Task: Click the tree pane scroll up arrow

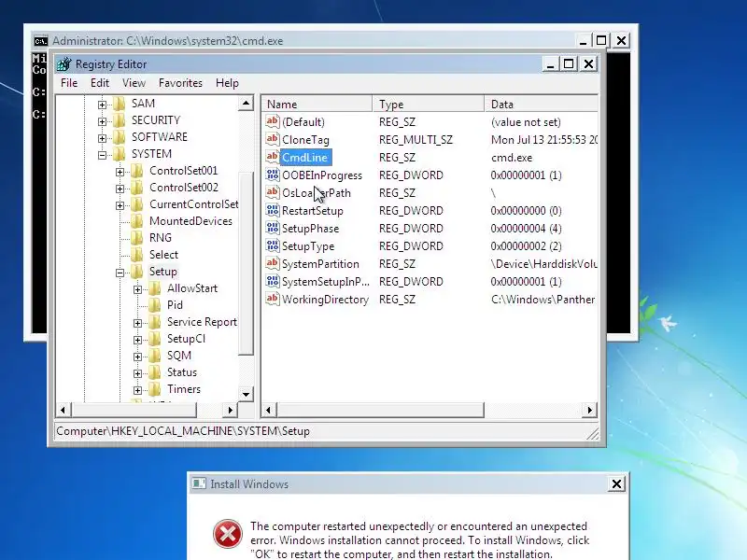Action: (246, 103)
